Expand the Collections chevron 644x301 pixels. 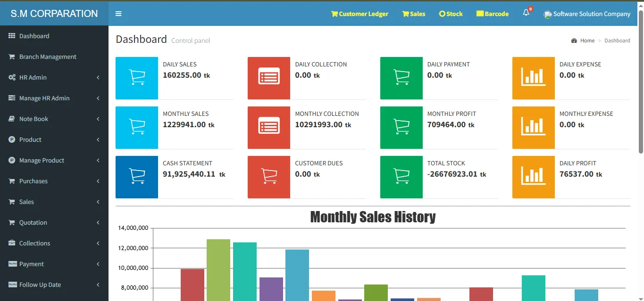[98, 243]
